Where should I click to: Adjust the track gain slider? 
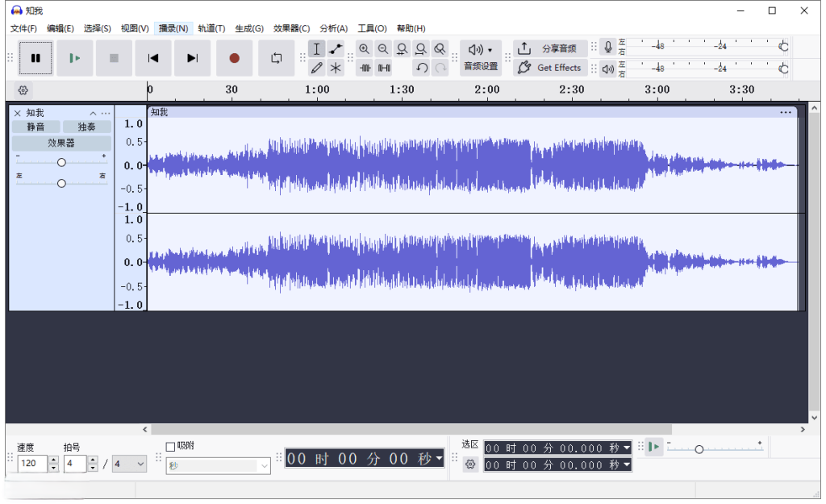(x=61, y=162)
